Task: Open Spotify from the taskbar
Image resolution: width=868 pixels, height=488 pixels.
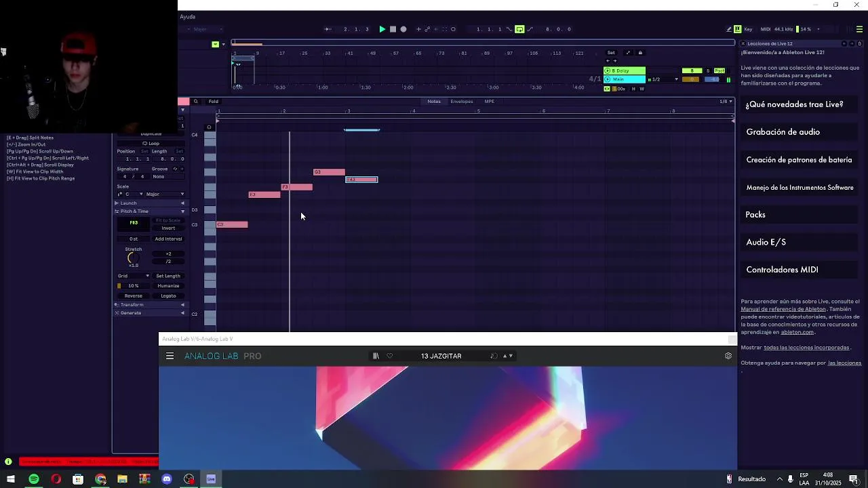Action: (x=34, y=479)
